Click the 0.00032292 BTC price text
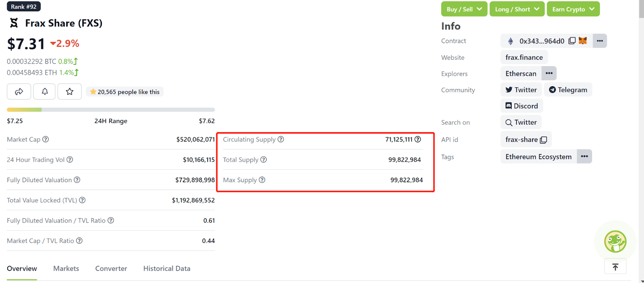This screenshot has width=644, height=283. pyautogui.click(x=31, y=61)
